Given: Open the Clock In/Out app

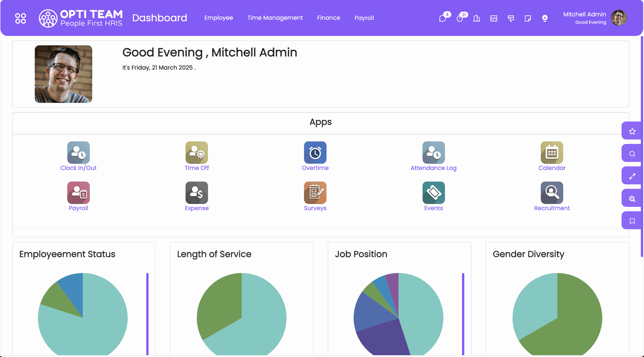Looking at the screenshot, I should (x=78, y=153).
